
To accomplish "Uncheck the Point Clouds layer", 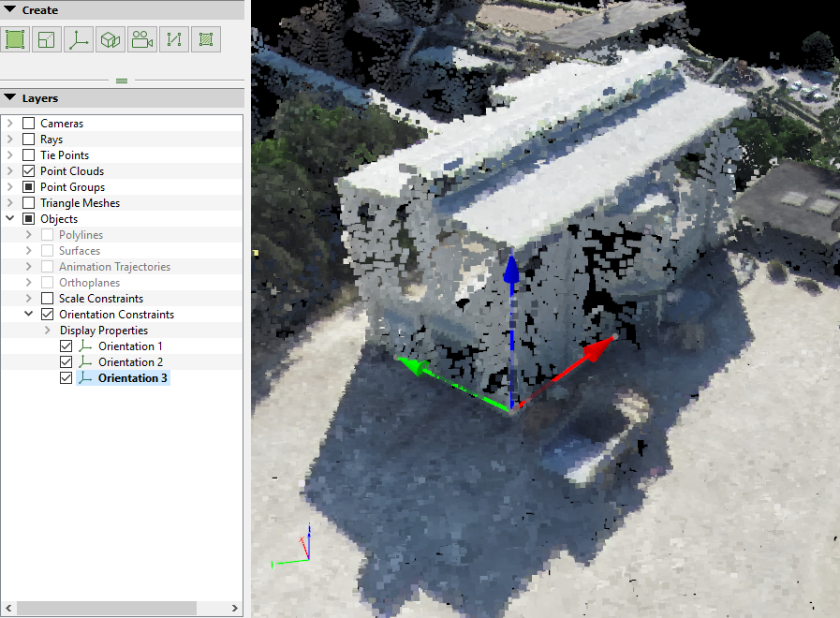I will (28, 171).
